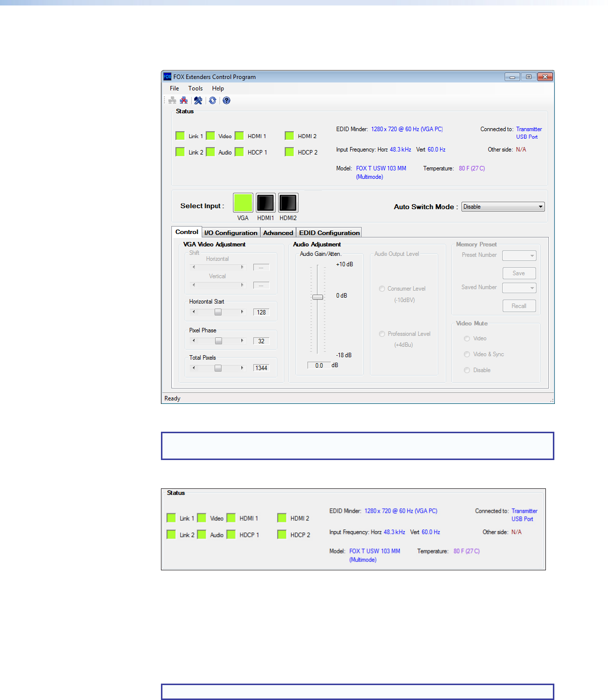
Task: Select the HDMI2 input button
Action: click(x=288, y=203)
